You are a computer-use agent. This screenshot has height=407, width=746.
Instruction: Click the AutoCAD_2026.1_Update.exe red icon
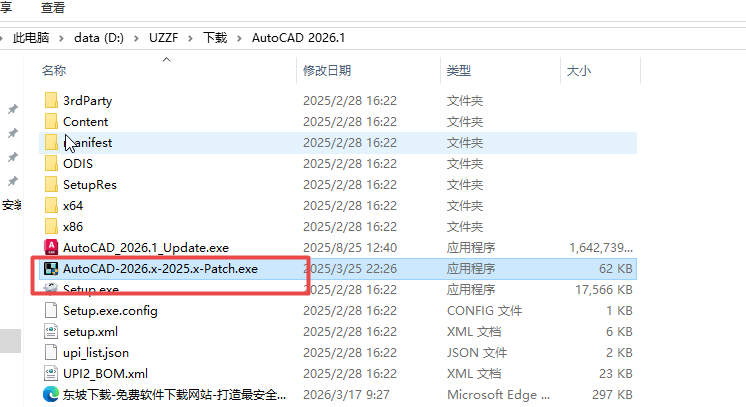point(52,247)
